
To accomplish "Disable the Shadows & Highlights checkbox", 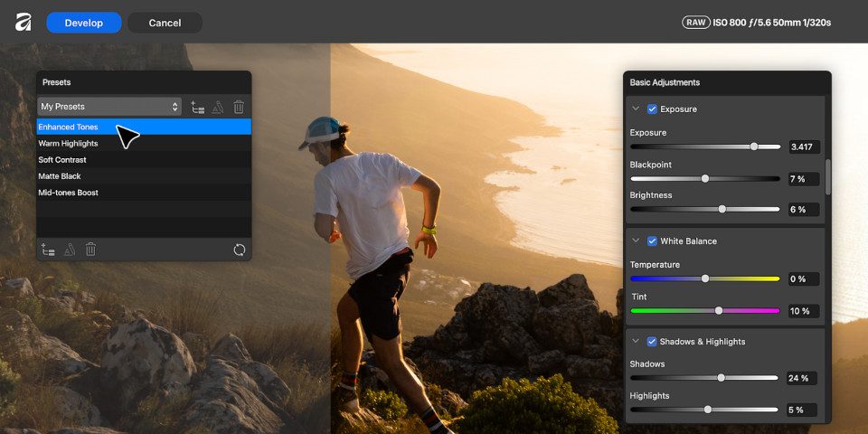I will (652, 342).
